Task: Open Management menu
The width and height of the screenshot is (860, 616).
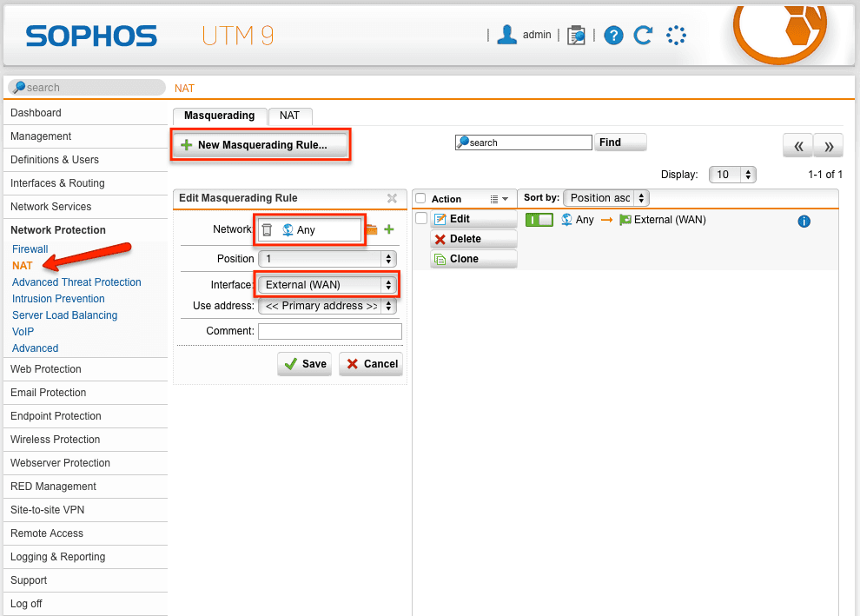Action: (85, 136)
